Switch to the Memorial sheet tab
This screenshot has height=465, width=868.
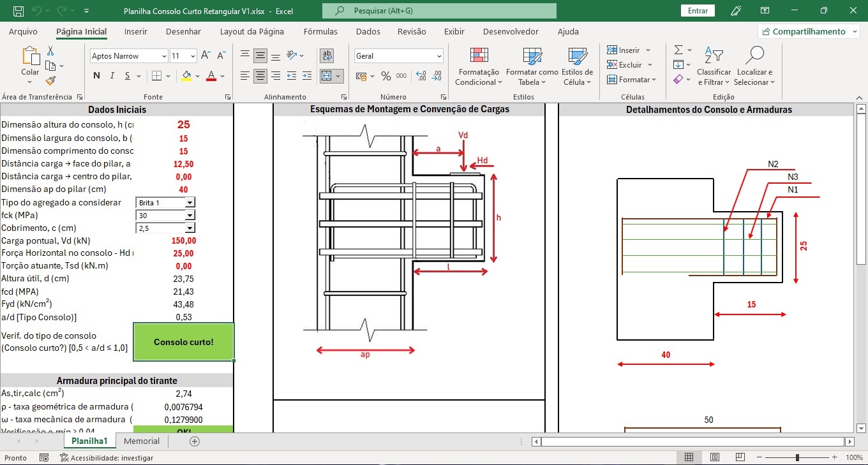click(x=142, y=441)
